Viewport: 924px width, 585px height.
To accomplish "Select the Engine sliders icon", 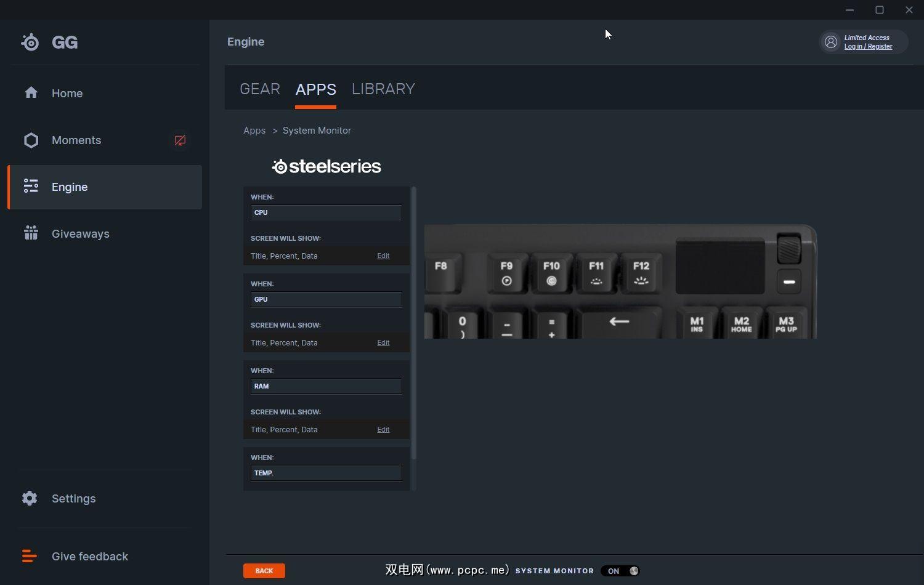I will pos(31,186).
